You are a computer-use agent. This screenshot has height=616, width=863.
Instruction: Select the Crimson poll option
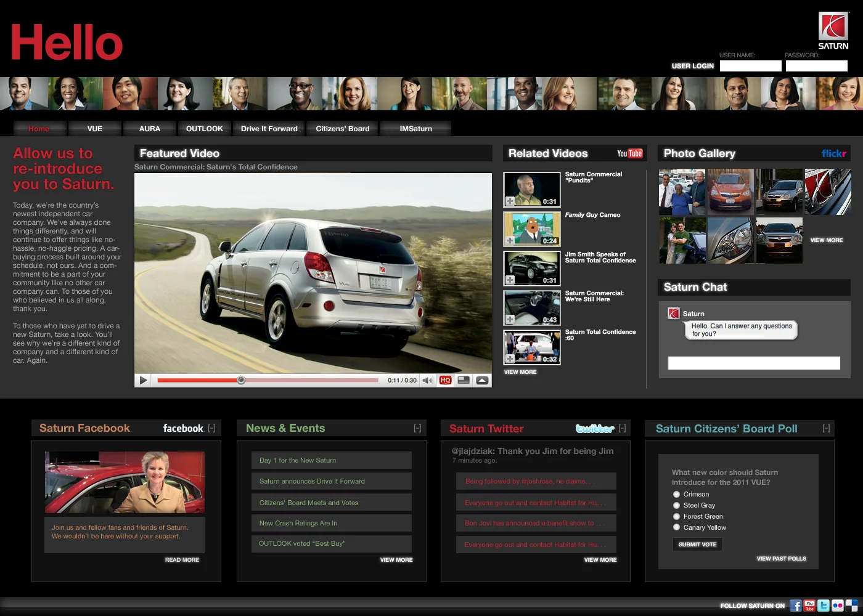click(x=676, y=494)
